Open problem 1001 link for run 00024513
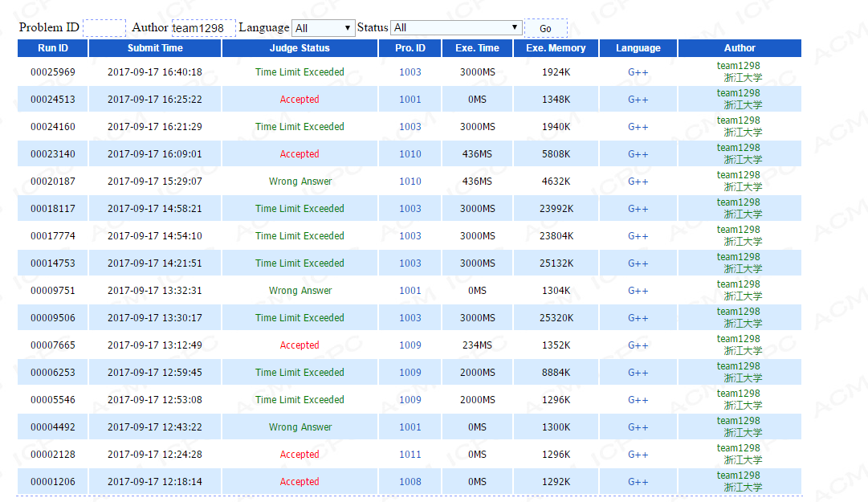 coord(410,100)
